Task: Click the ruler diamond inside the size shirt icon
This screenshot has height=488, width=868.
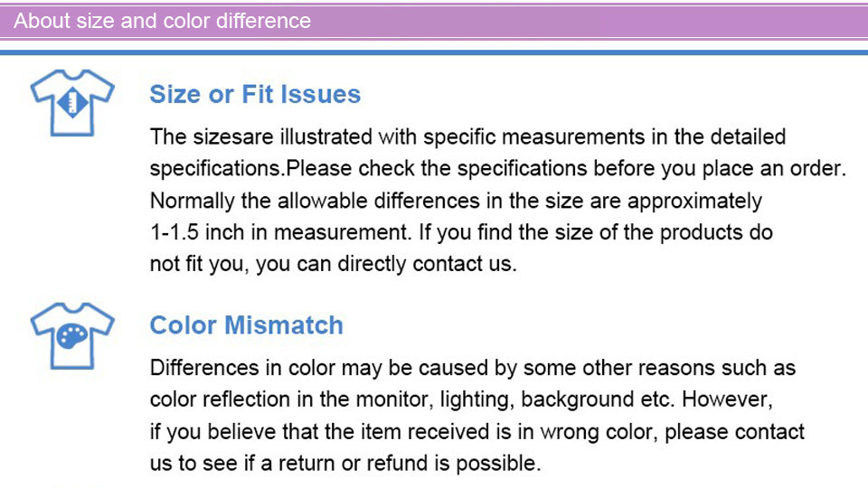Action: coord(73,104)
